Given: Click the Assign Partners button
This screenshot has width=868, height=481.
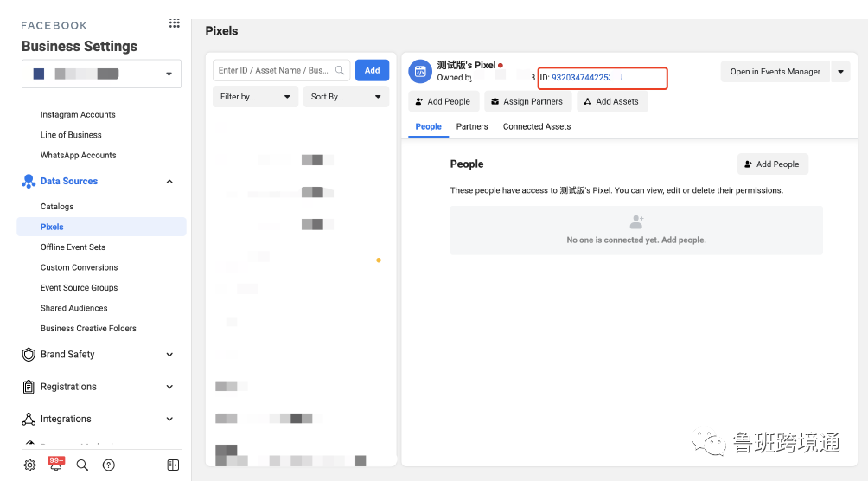Looking at the screenshot, I should point(528,101).
